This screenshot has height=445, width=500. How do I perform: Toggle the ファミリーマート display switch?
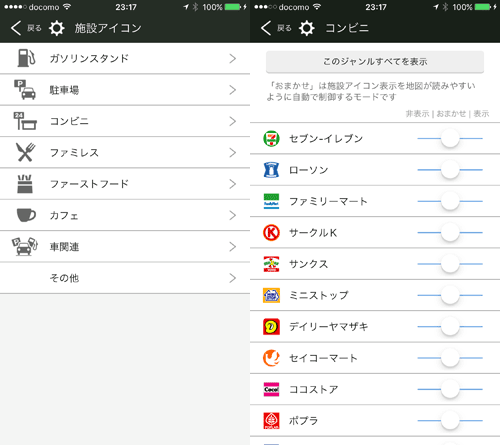[x=450, y=201]
